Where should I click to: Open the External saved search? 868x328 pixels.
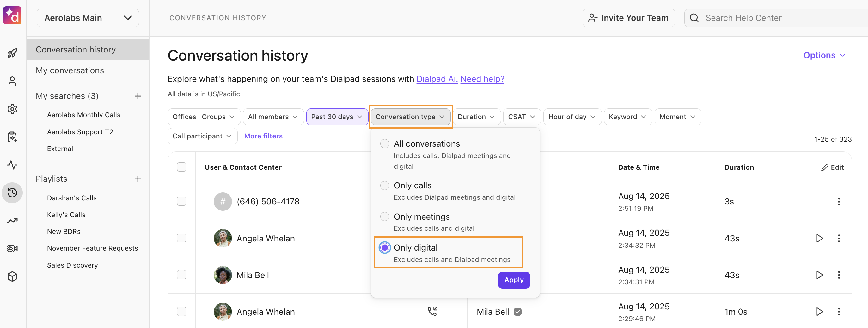coord(60,149)
